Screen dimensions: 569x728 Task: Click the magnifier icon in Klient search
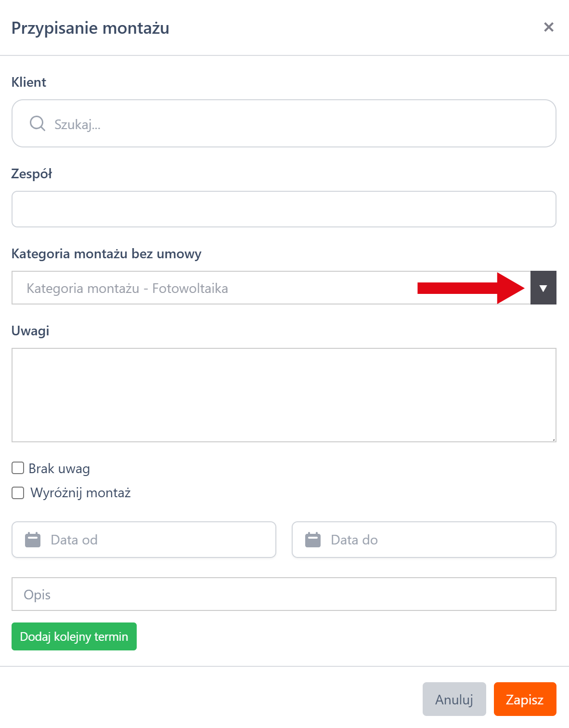37,123
